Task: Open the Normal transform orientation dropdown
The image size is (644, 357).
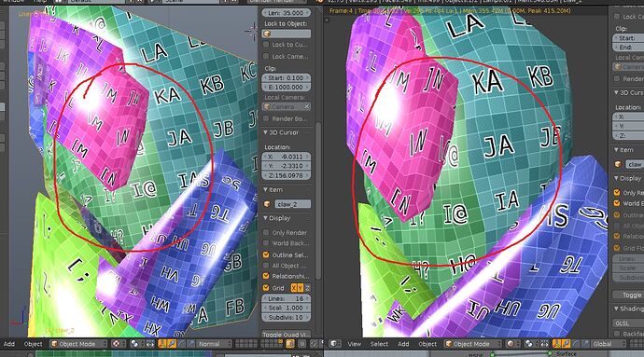Action: [x=214, y=344]
